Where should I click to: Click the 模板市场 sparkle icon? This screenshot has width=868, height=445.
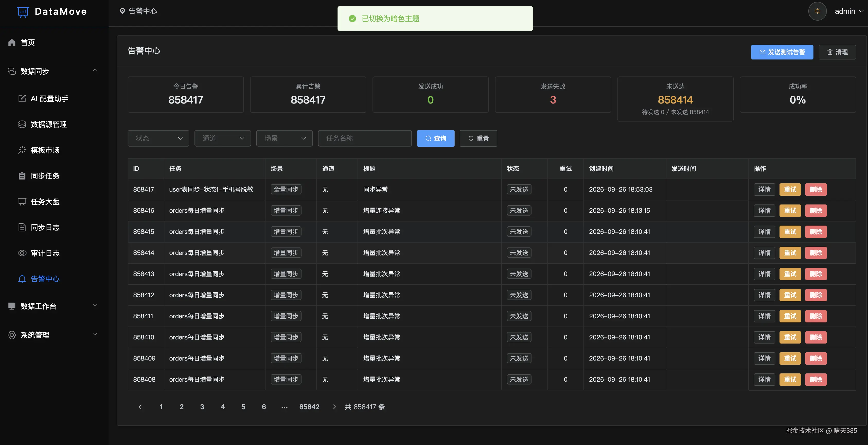pos(22,150)
